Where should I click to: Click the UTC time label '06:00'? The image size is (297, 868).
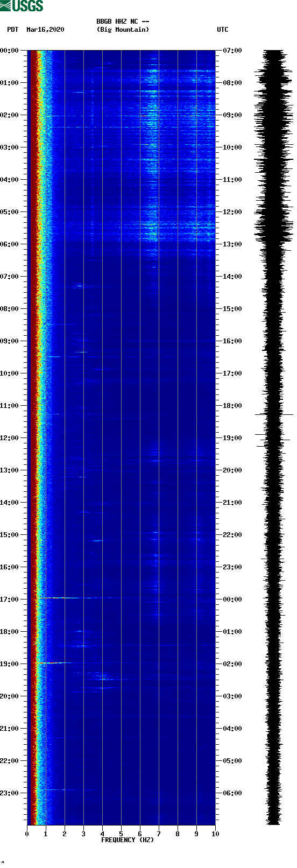click(232, 793)
